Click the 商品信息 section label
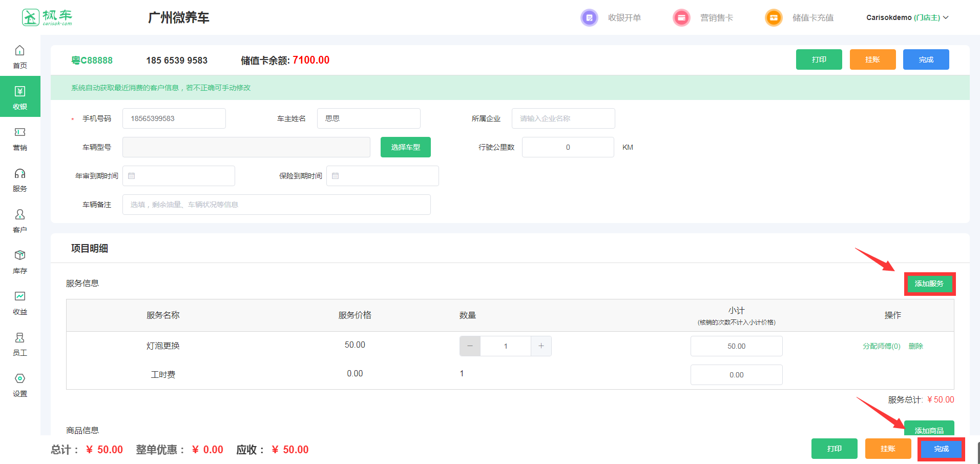This screenshot has width=980, height=464. 82,430
